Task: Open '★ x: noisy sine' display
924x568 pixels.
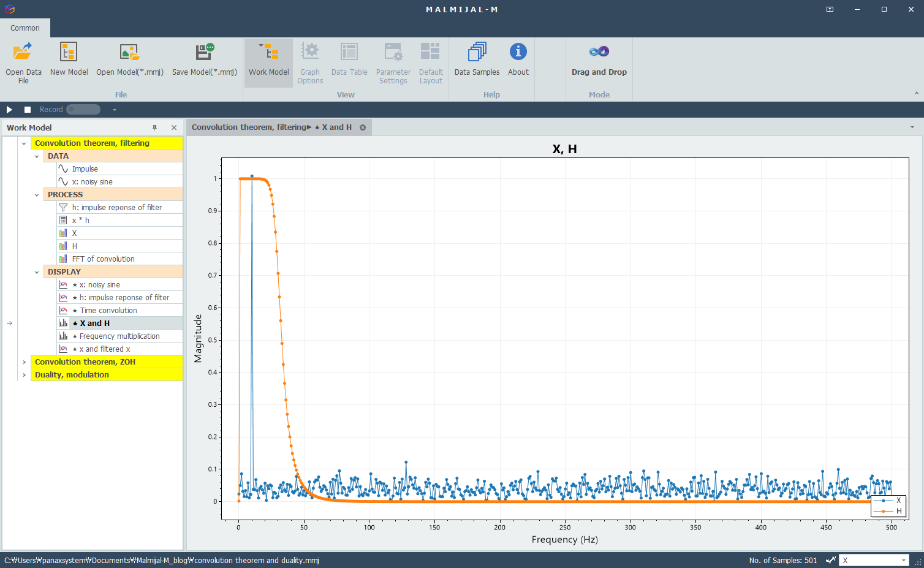Action: [119, 285]
